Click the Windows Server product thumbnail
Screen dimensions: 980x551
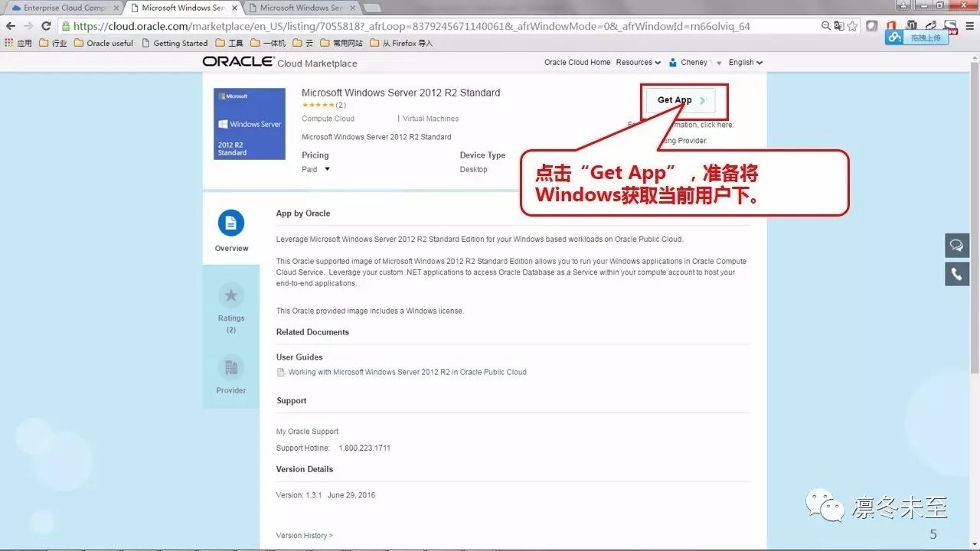[250, 124]
